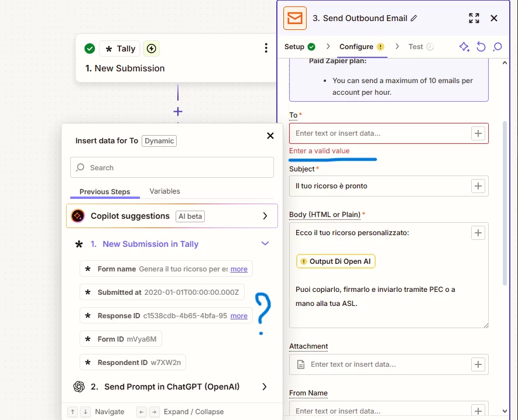Open AI Copilot sparkle icon in the panel
518x420 pixels.
[464, 47]
